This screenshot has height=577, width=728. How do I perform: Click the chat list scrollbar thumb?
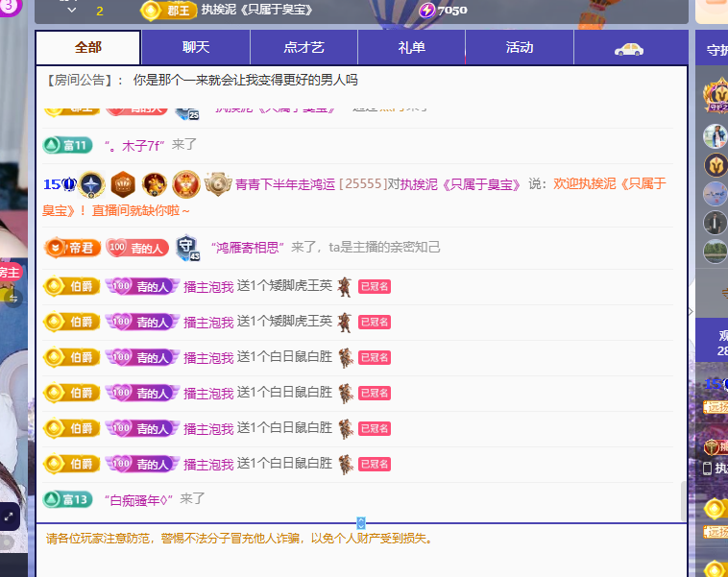[684, 501]
